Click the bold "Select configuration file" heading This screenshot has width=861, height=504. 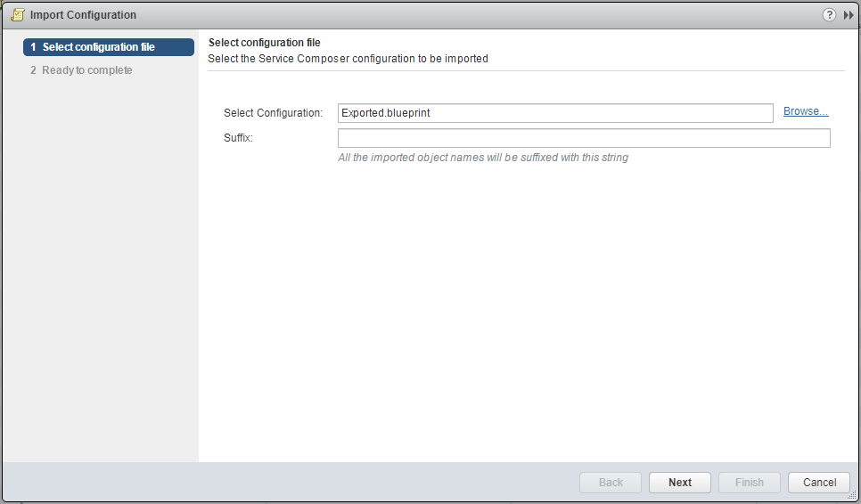(x=264, y=43)
